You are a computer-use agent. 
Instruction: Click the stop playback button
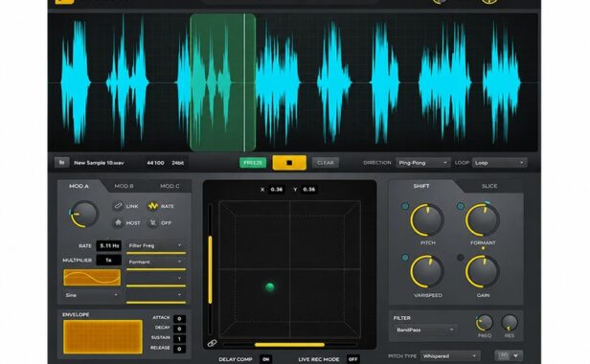coord(289,163)
